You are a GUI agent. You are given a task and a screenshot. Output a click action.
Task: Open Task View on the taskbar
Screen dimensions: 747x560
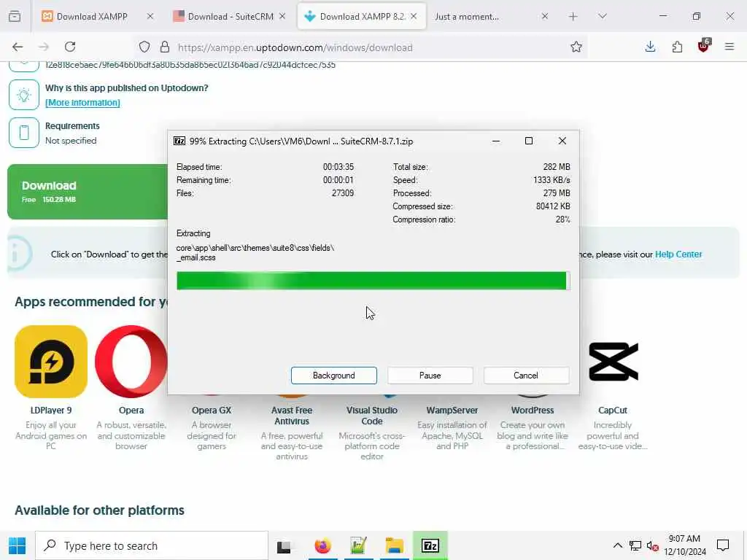[x=284, y=546]
